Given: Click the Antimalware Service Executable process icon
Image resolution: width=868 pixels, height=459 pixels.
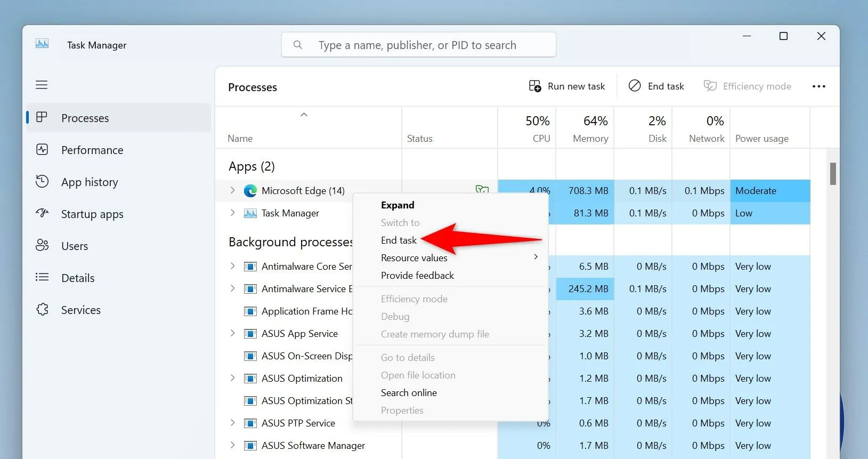Looking at the screenshot, I should (x=250, y=289).
